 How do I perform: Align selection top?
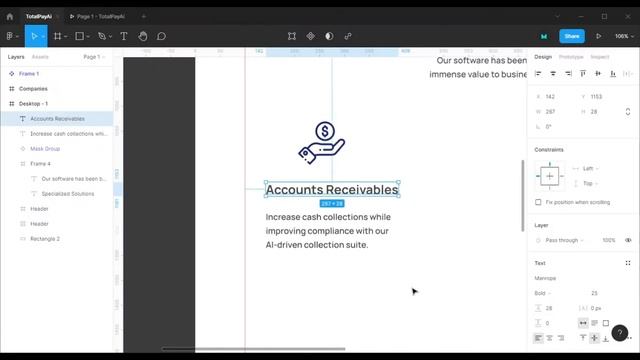[x=583, y=73]
